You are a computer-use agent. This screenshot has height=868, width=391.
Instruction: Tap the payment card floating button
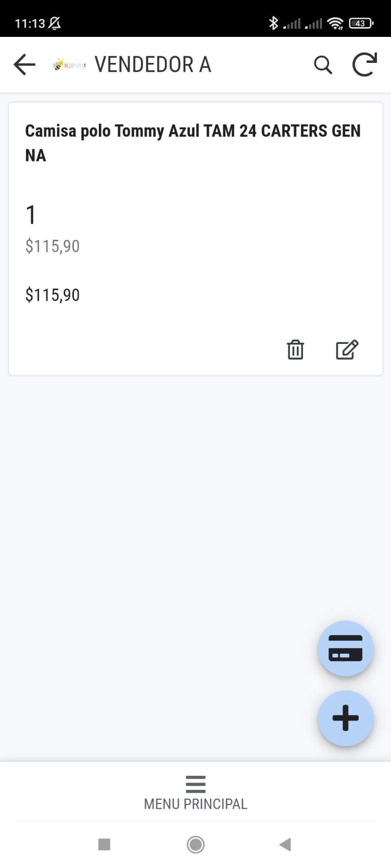coord(345,648)
